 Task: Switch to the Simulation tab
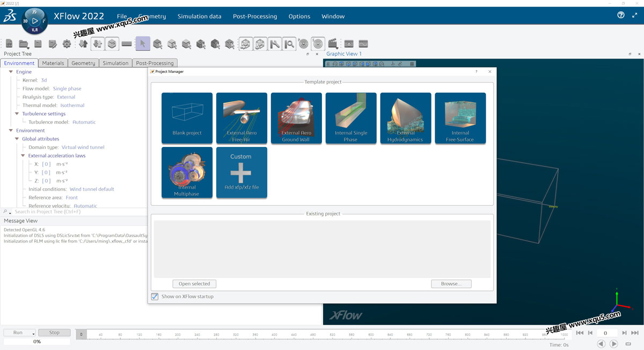pos(115,63)
